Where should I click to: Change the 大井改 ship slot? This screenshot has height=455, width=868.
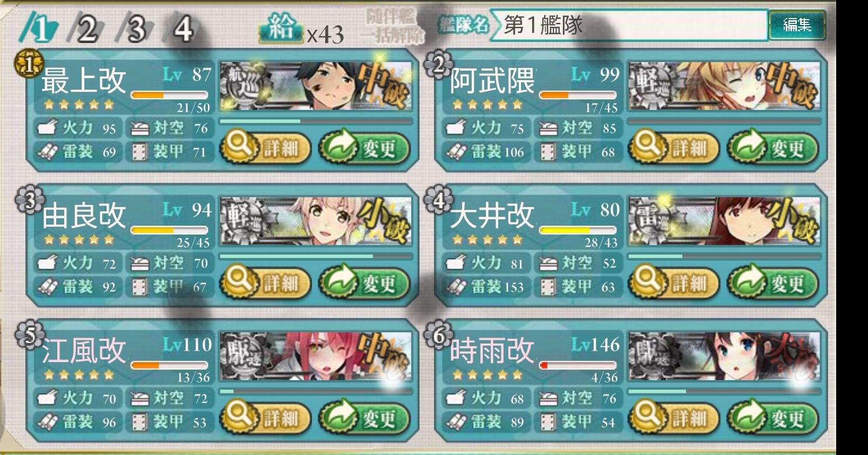[x=773, y=282]
